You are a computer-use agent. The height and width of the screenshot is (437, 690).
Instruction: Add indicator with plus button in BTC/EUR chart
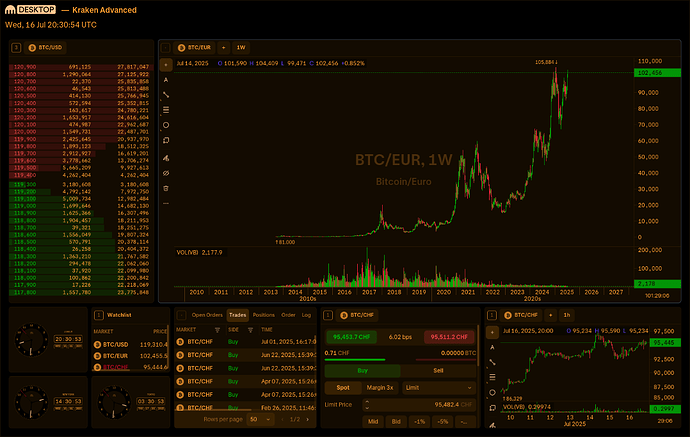[224, 48]
